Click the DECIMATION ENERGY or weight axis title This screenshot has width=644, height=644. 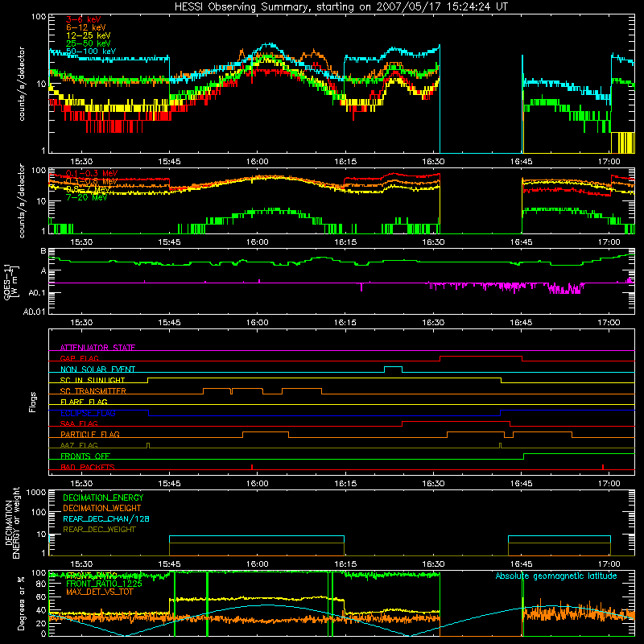(x=12, y=522)
